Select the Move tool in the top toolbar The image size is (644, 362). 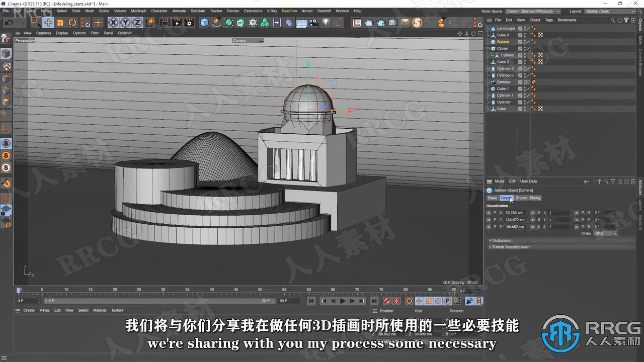pos(48,23)
